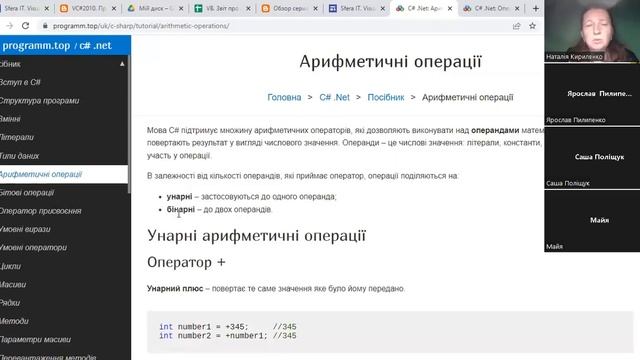Click the Арифметичні операції page heading

390,62
